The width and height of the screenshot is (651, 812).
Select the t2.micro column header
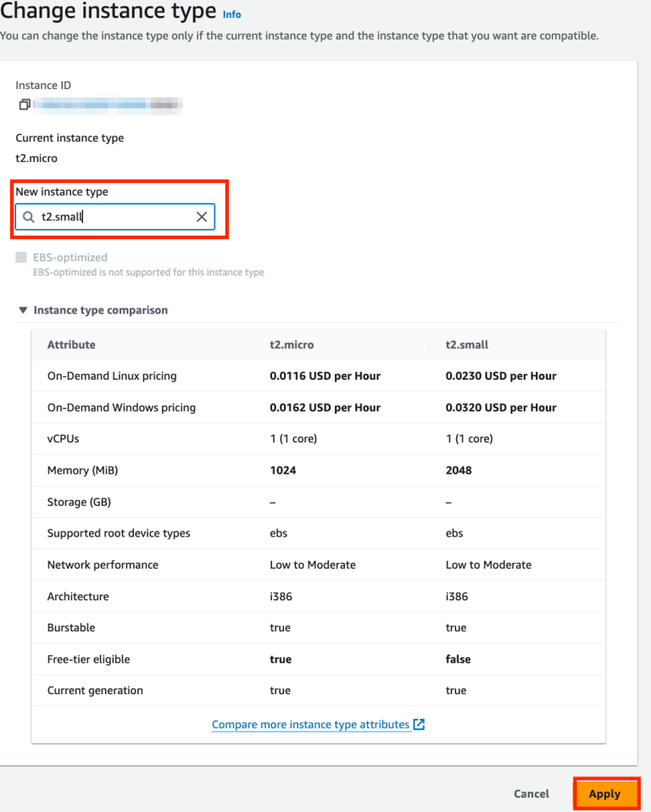pos(288,344)
